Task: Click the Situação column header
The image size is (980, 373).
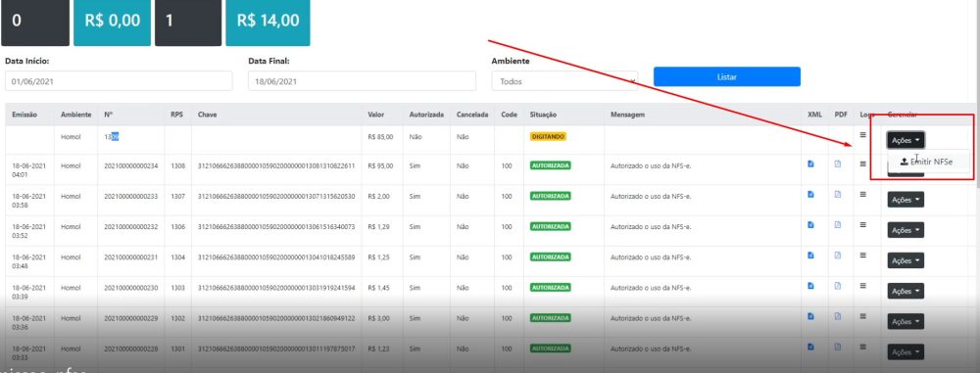Action: 543,115
